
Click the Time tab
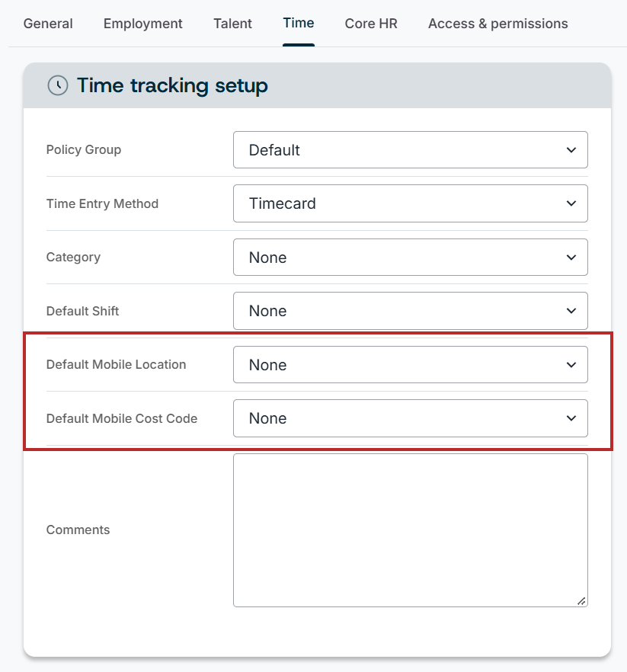(299, 23)
